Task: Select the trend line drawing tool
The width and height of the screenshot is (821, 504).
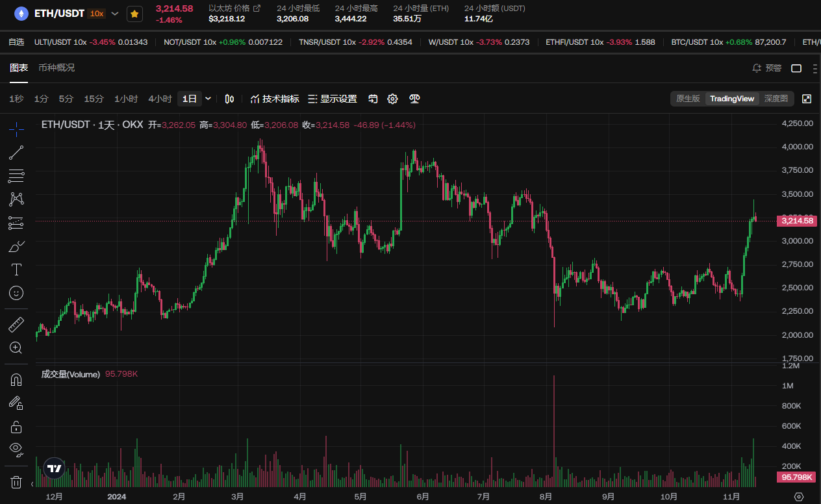Action: coord(16,153)
